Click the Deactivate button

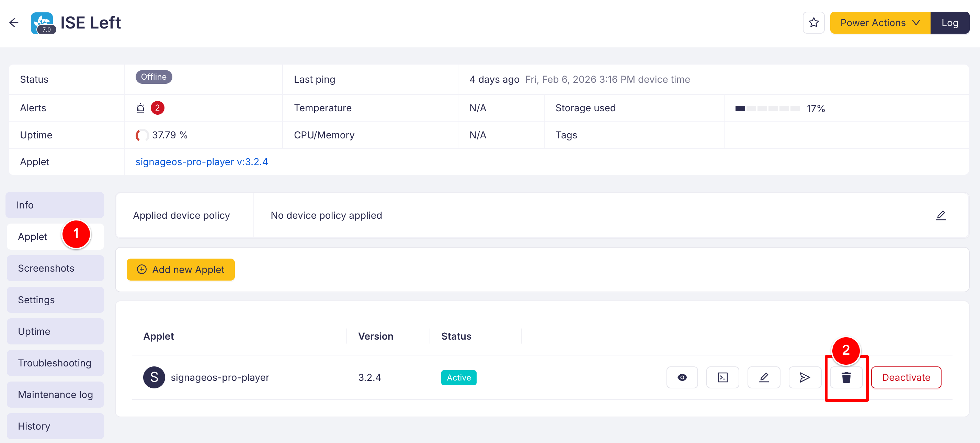pos(906,377)
